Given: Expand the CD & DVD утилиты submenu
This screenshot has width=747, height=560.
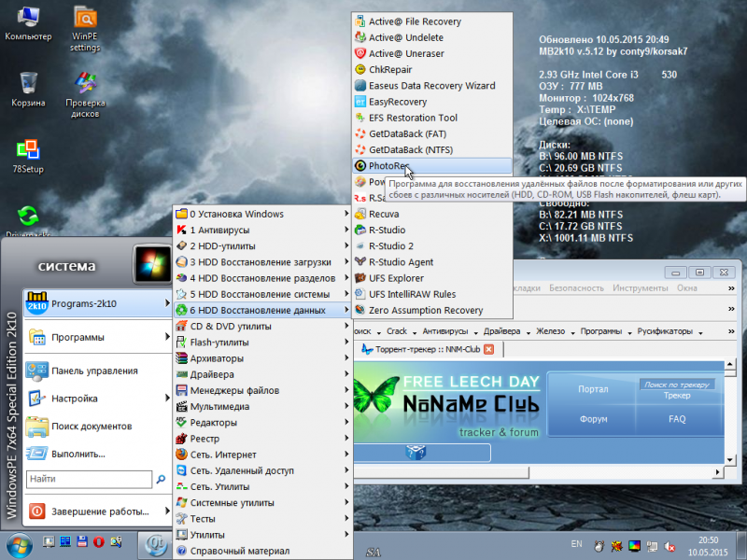Looking at the screenshot, I should pyautogui.click(x=263, y=326).
